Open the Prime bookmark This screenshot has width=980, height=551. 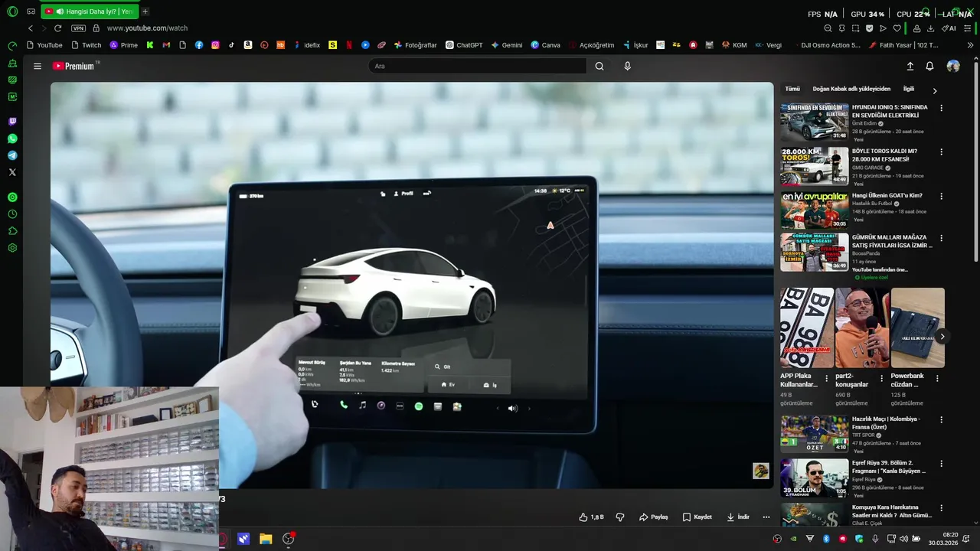tap(124, 45)
